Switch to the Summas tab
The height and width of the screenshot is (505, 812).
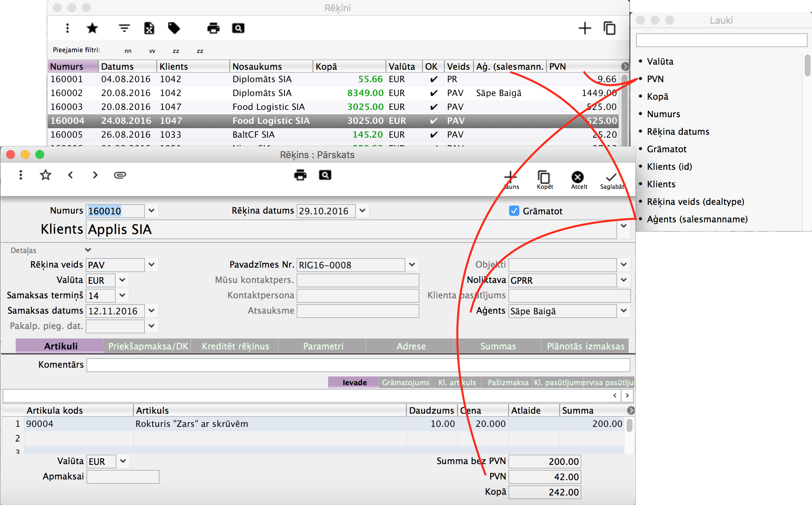tap(498, 346)
